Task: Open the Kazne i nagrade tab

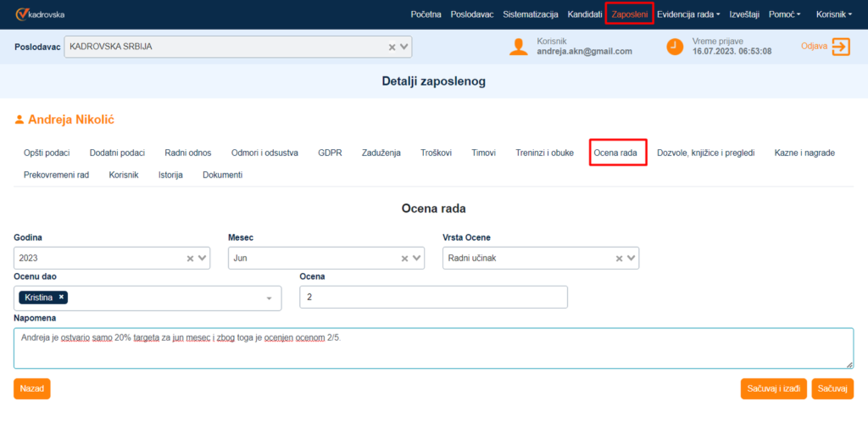Action: [x=804, y=153]
